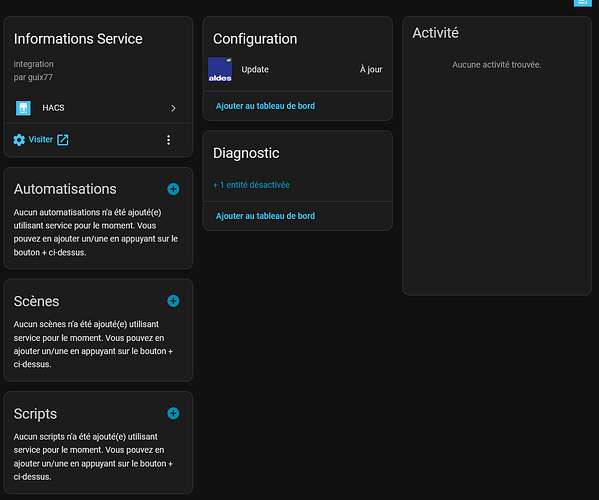
Task: Expand the "+ 1 entité désactivée" list
Action: click(251, 185)
